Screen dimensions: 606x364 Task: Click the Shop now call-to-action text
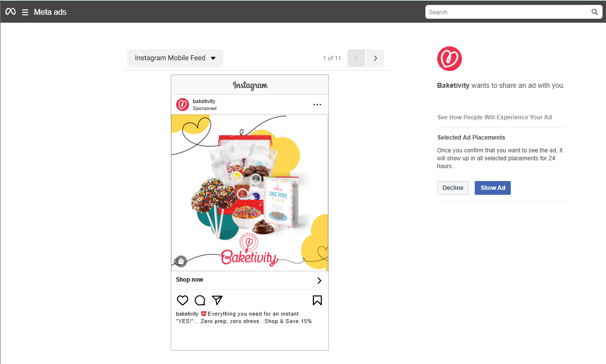pos(189,280)
